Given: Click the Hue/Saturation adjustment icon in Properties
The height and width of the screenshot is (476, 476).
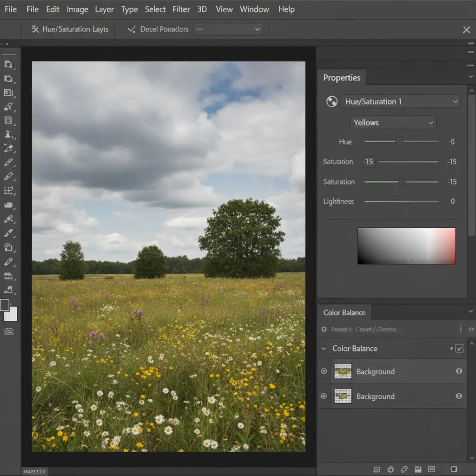Looking at the screenshot, I should tap(332, 102).
